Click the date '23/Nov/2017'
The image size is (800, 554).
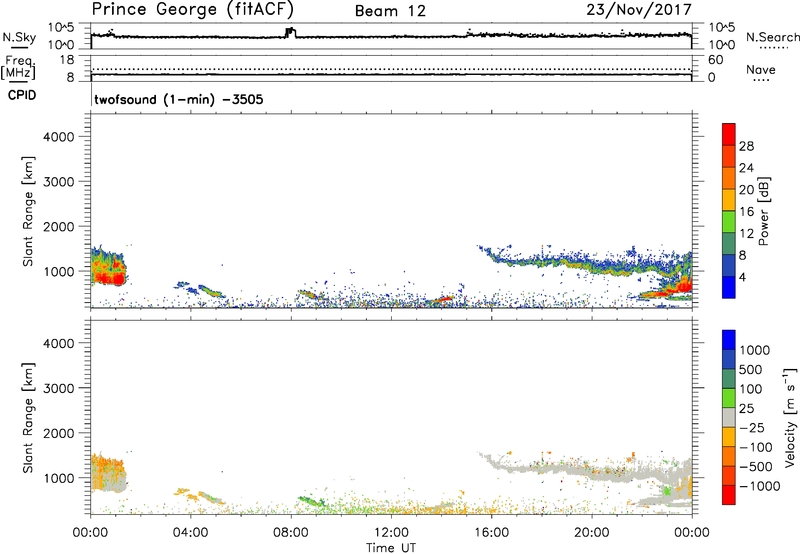[639, 10]
